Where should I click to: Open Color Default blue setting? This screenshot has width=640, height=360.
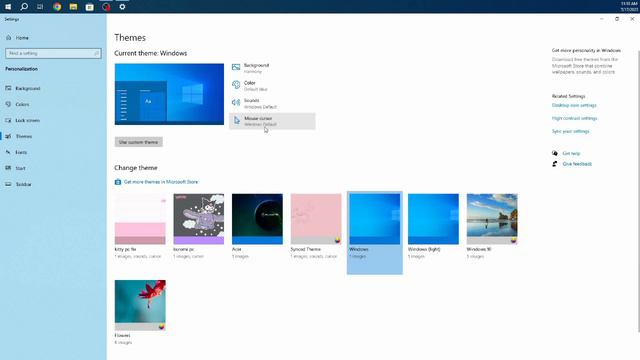point(272,86)
